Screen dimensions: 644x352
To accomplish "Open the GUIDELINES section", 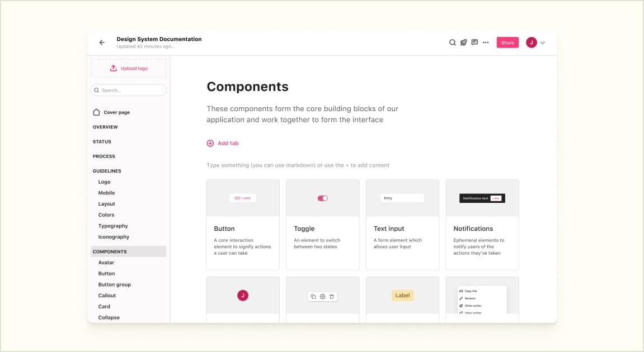I will point(107,171).
